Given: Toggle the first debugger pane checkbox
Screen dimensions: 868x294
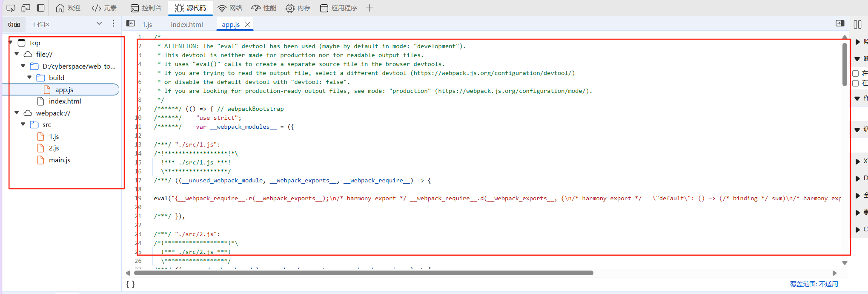Looking at the screenshot, I should pos(856,74).
